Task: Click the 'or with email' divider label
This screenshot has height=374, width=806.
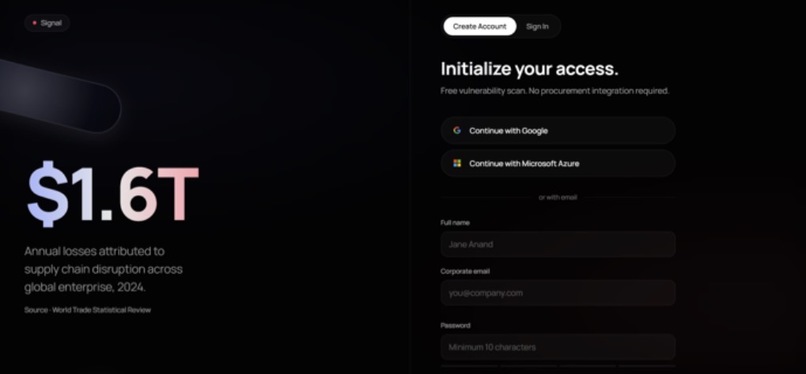Action: point(558,197)
